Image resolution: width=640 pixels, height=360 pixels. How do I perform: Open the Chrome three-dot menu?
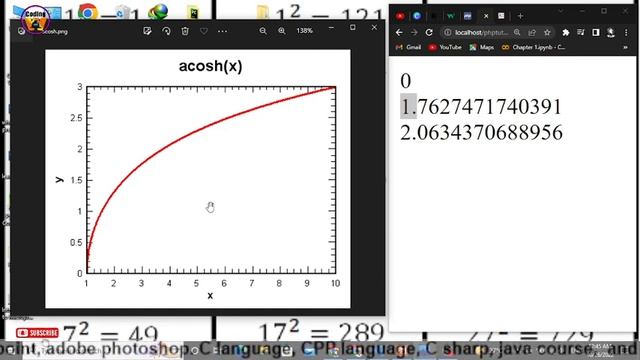click(626, 32)
